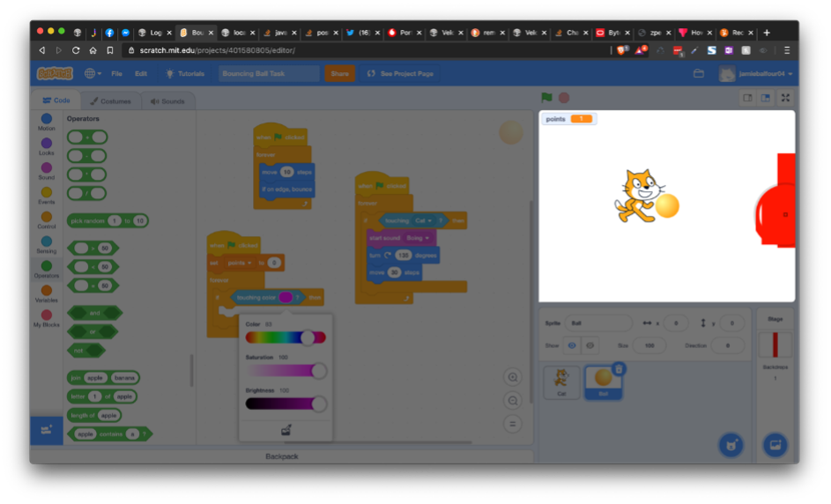Open the Boing sound dropdown

417,238
